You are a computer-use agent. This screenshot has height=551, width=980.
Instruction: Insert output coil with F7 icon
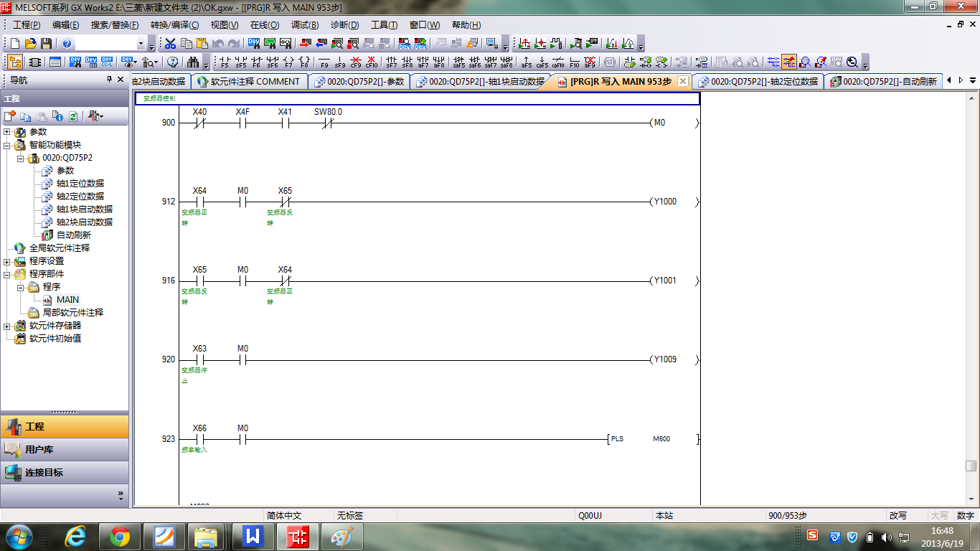point(288,62)
